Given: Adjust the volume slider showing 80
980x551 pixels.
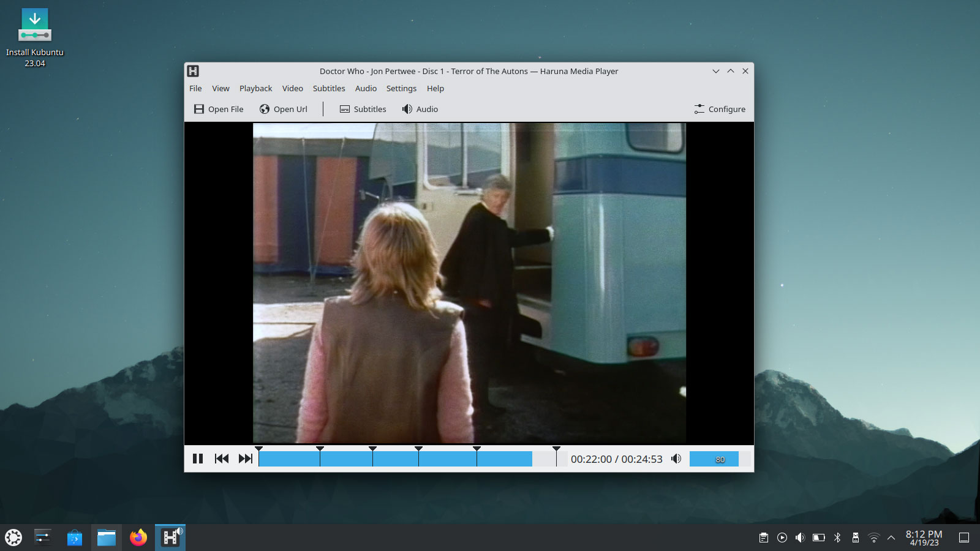Looking at the screenshot, I should click(720, 459).
